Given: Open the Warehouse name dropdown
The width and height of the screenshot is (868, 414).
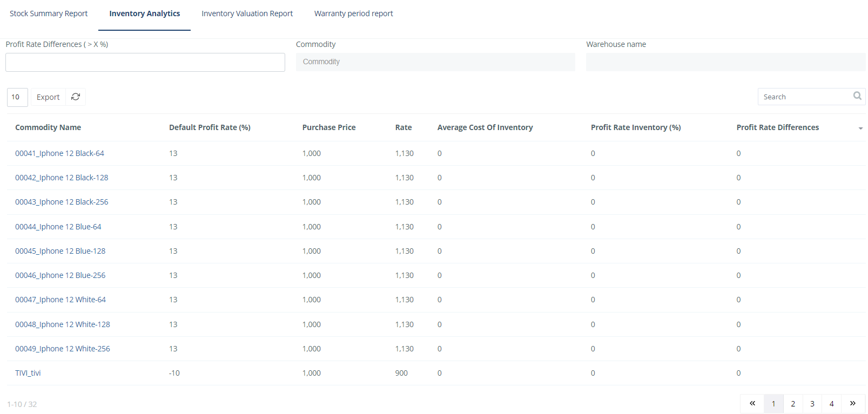Looking at the screenshot, I should (x=725, y=62).
